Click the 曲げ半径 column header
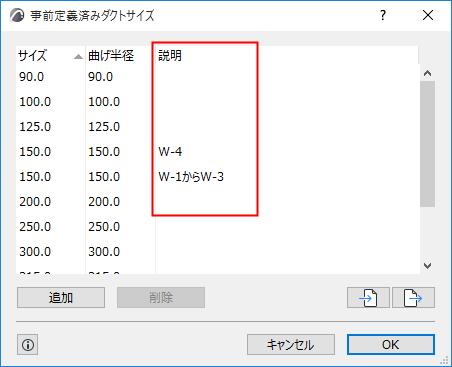 pos(120,55)
